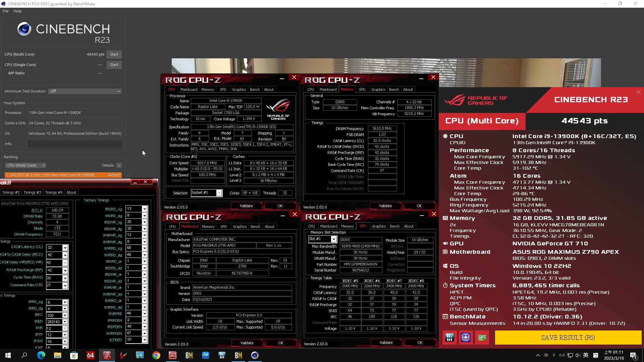
Task: Open File Explorer from taskbar
Action: (57, 355)
